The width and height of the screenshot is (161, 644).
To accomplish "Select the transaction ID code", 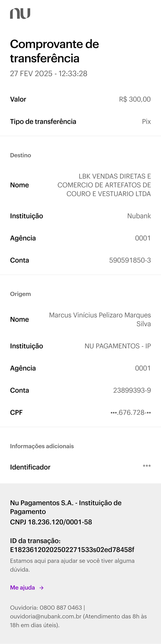I will [72, 550].
